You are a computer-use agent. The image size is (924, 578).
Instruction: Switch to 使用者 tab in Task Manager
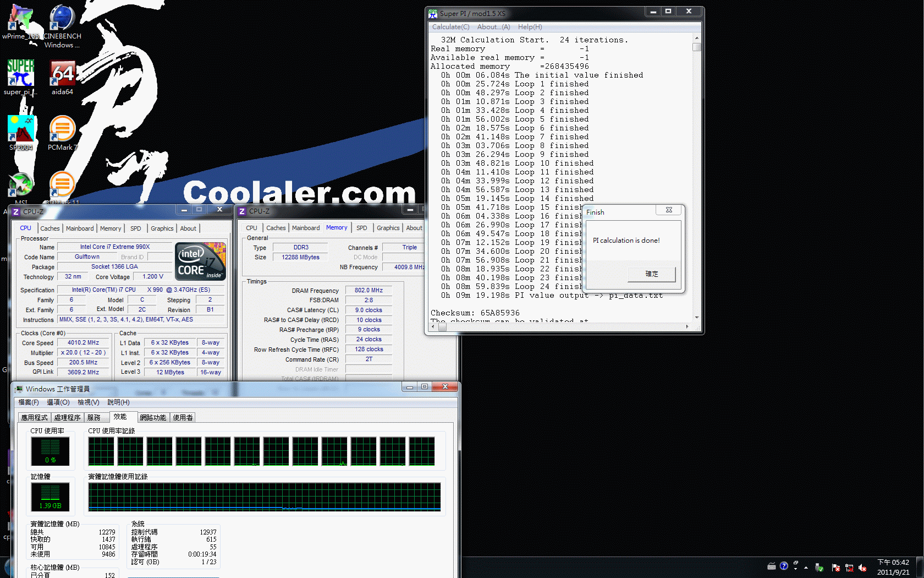(x=183, y=418)
